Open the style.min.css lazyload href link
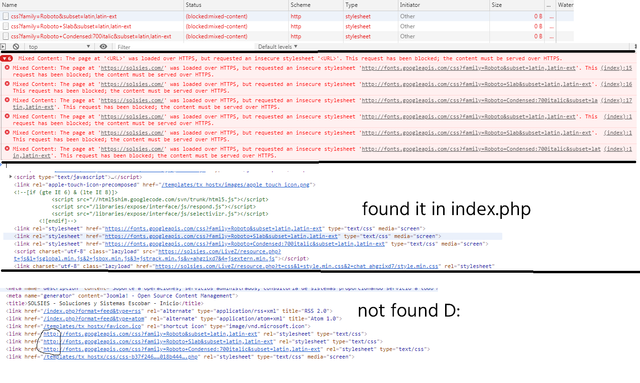The width and height of the screenshot is (640, 383). pos(297,266)
